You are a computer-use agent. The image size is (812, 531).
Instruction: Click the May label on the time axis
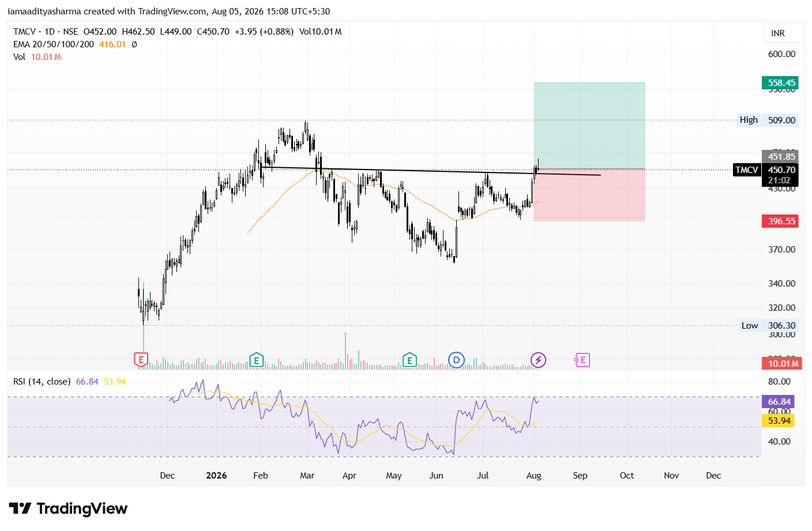point(394,476)
